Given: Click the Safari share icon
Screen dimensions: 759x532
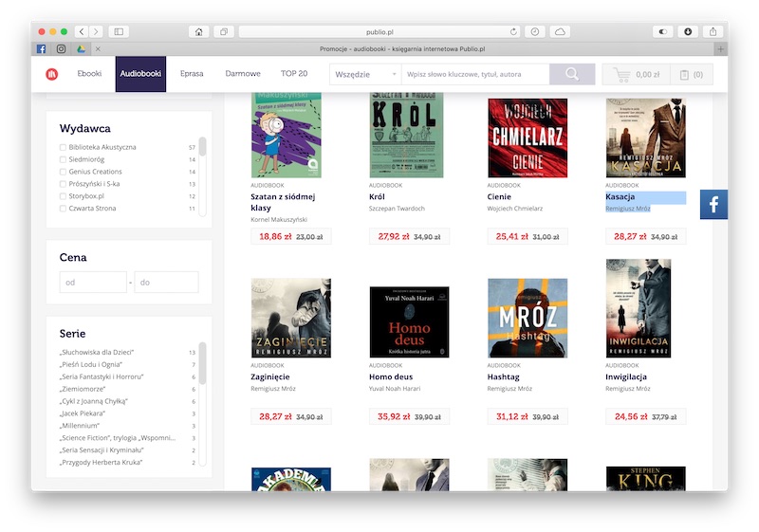Looking at the screenshot, I should coord(713,32).
